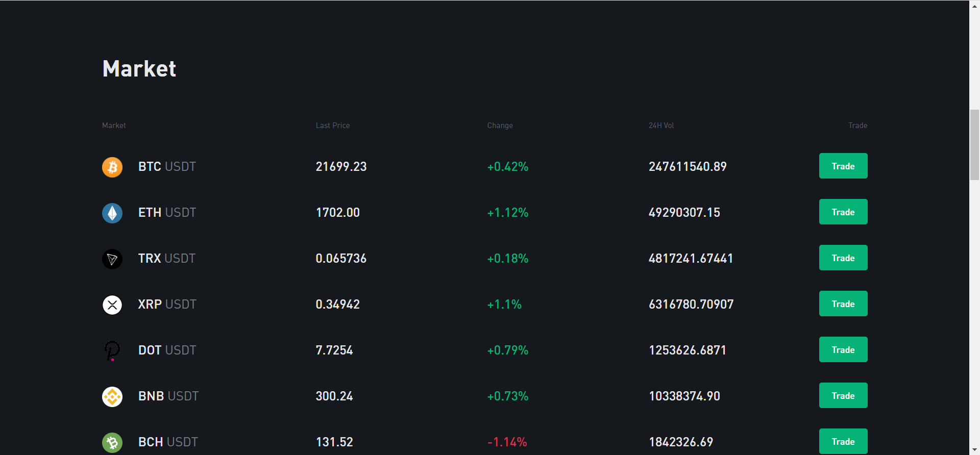This screenshot has width=980, height=455.
Task: Click the Bitcoin Cash (BCH) coin icon
Action: point(112,442)
